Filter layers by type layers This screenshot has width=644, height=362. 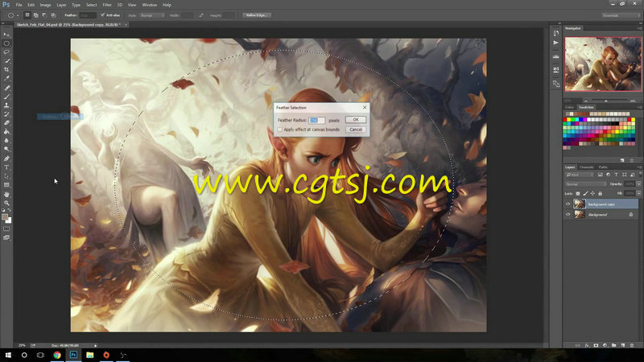[616, 175]
